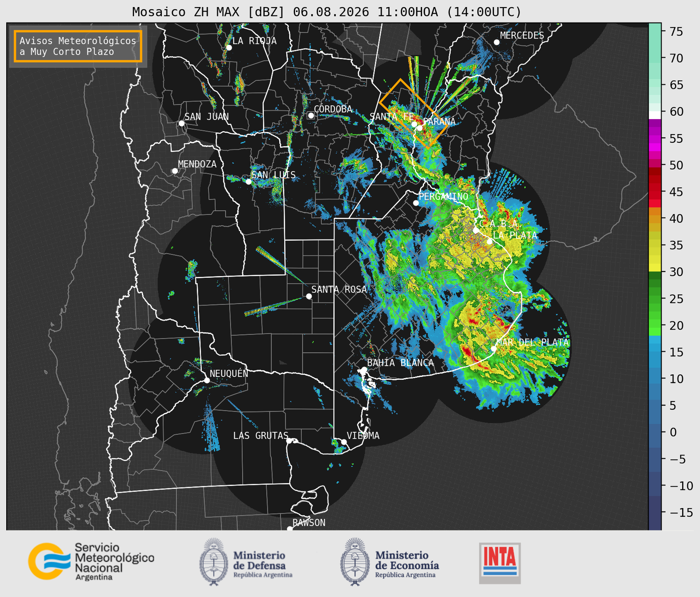This screenshot has width=700, height=597.
Task: Click the 60 dBZ white color band
Action: tap(655, 115)
